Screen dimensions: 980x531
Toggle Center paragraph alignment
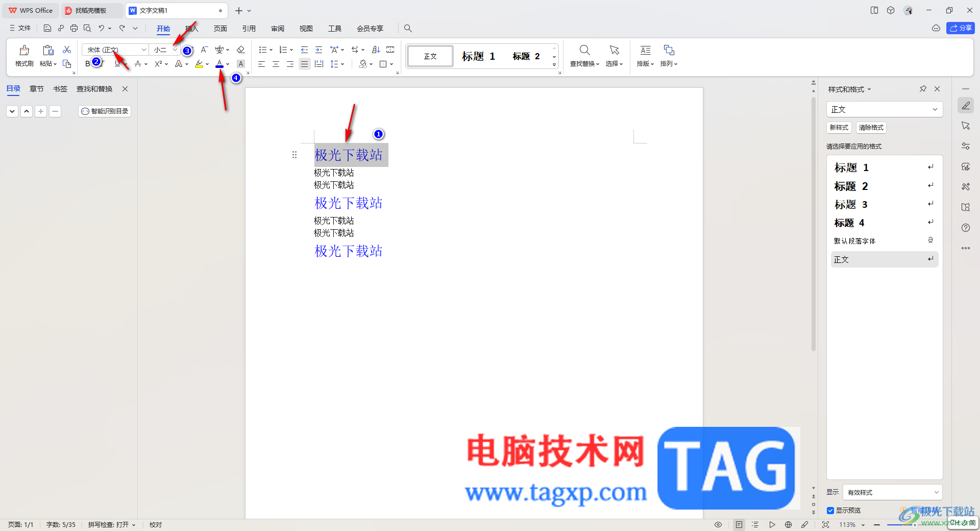[x=276, y=64]
